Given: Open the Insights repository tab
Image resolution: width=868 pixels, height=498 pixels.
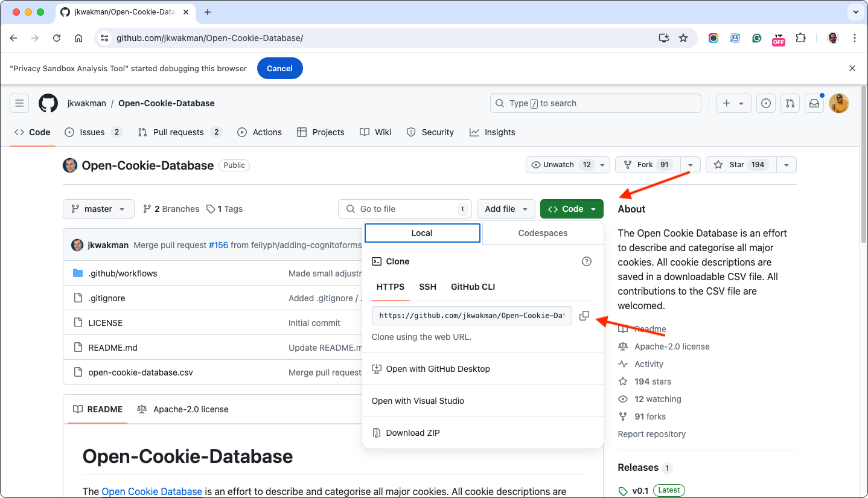Looking at the screenshot, I should 493,132.
